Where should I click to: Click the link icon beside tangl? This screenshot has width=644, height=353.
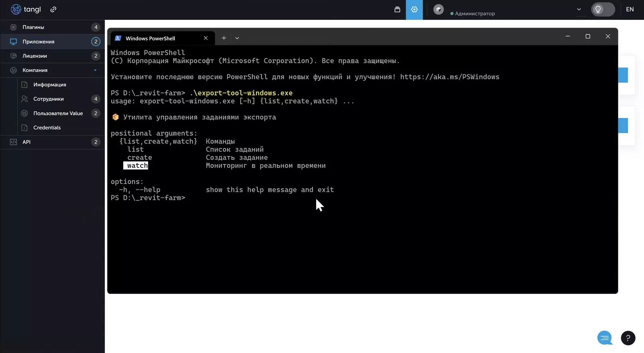point(53,9)
